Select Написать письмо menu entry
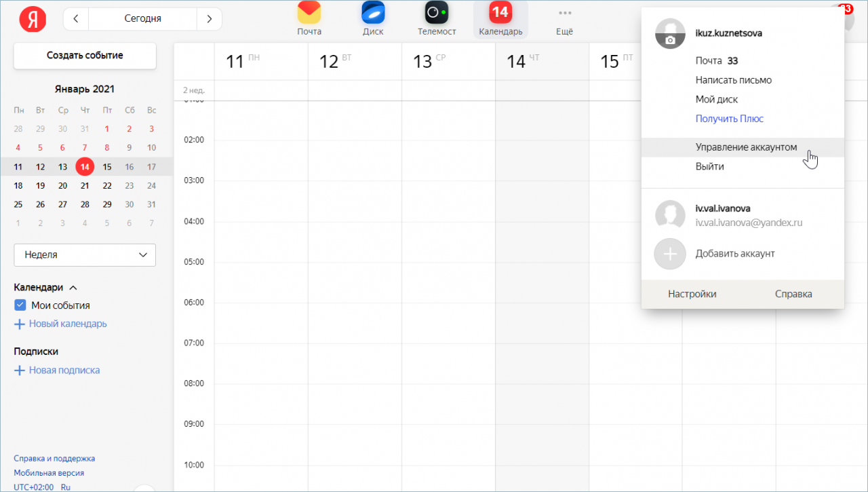 pyautogui.click(x=734, y=80)
